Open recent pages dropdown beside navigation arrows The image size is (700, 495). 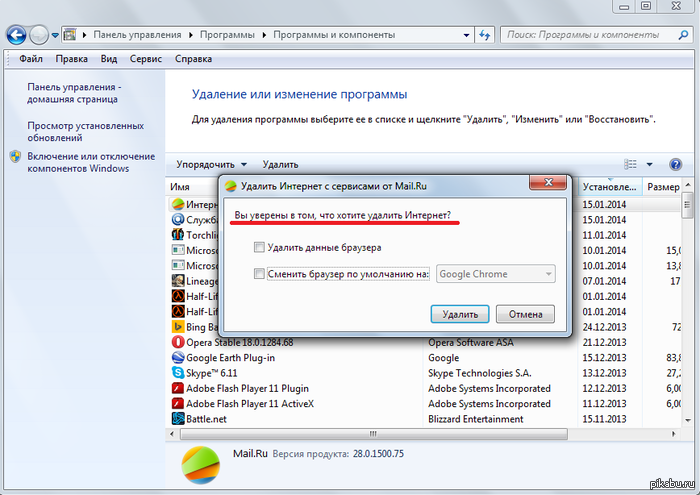click(55, 35)
